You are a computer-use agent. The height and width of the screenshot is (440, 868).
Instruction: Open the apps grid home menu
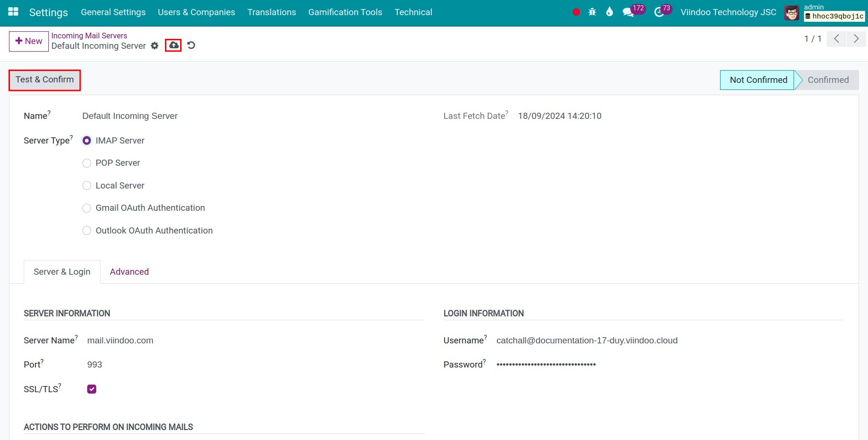(13, 12)
